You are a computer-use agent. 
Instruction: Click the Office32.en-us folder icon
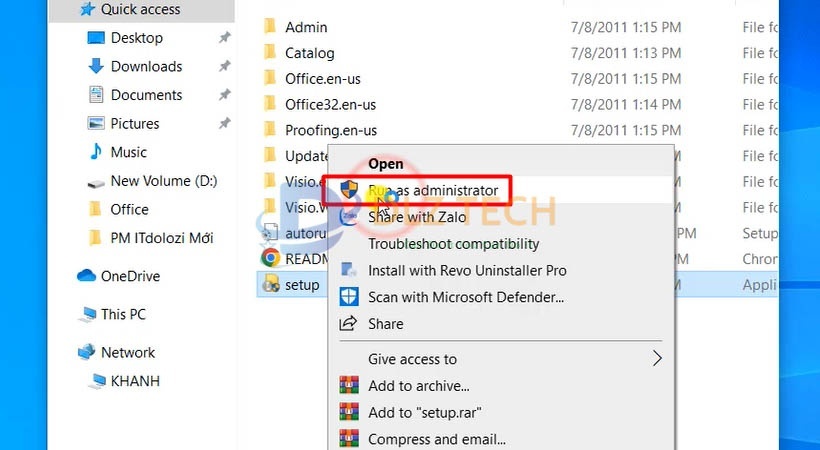tap(270, 103)
